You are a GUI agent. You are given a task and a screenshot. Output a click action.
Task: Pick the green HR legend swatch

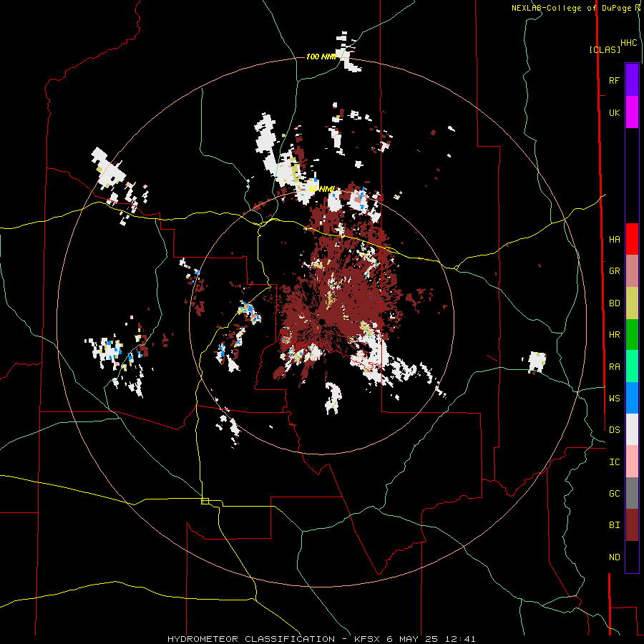pyautogui.click(x=632, y=335)
